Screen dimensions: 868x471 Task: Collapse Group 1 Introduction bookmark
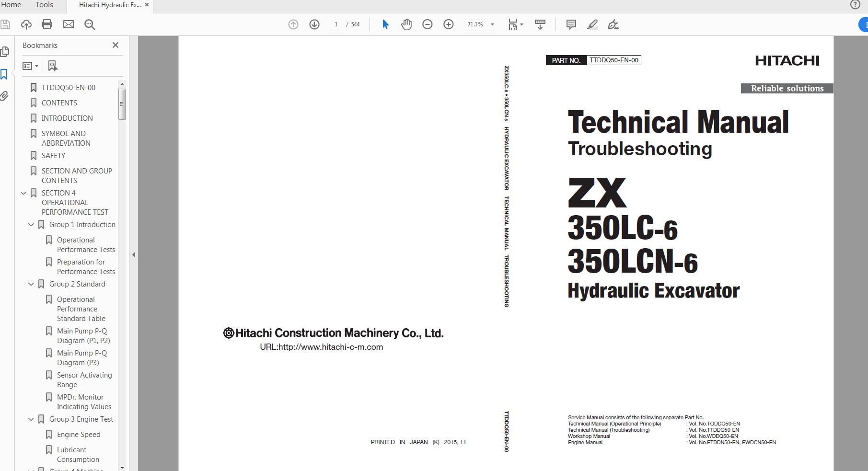point(31,225)
